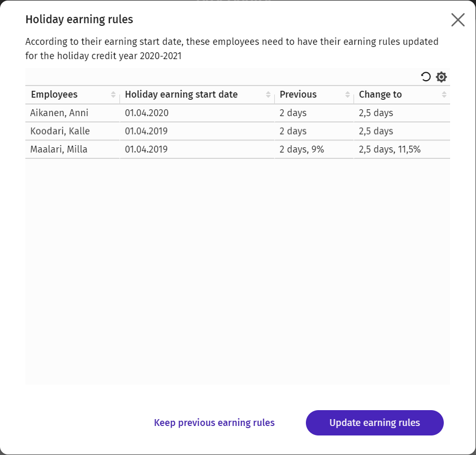Toggle sort arrows on Change to column
Viewport: 476px width, 455px height.
444,94
